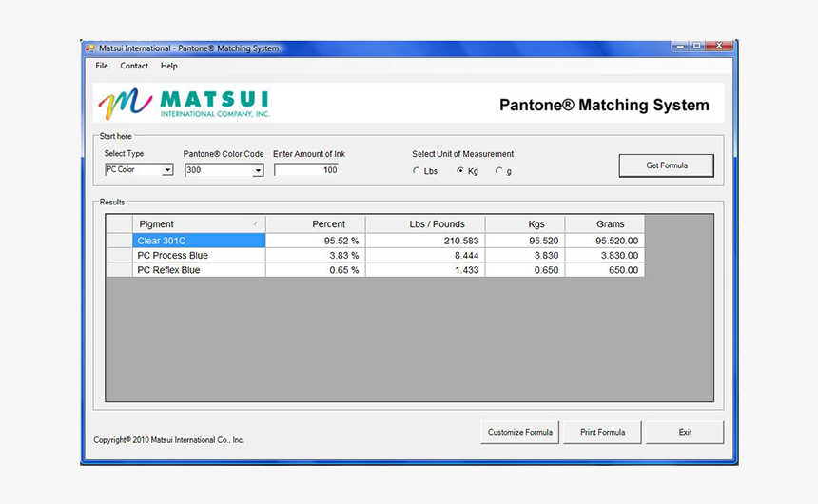This screenshot has width=818, height=504.
Task: Click the Matsui International logo
Action: click(185, 104)
